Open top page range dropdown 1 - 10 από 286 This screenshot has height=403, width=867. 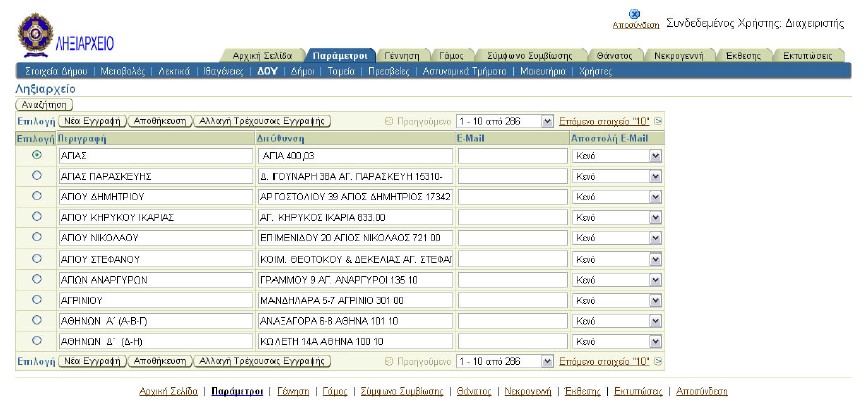pos(504,121)
